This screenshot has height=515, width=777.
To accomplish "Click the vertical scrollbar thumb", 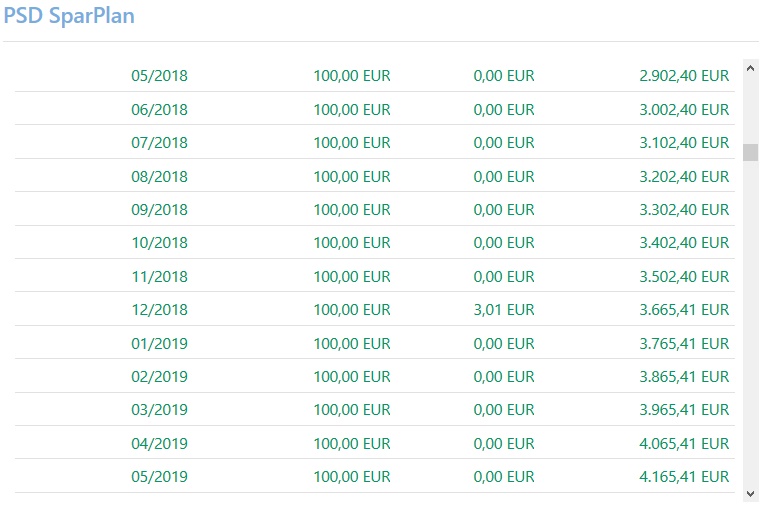I will click(751, 152).
